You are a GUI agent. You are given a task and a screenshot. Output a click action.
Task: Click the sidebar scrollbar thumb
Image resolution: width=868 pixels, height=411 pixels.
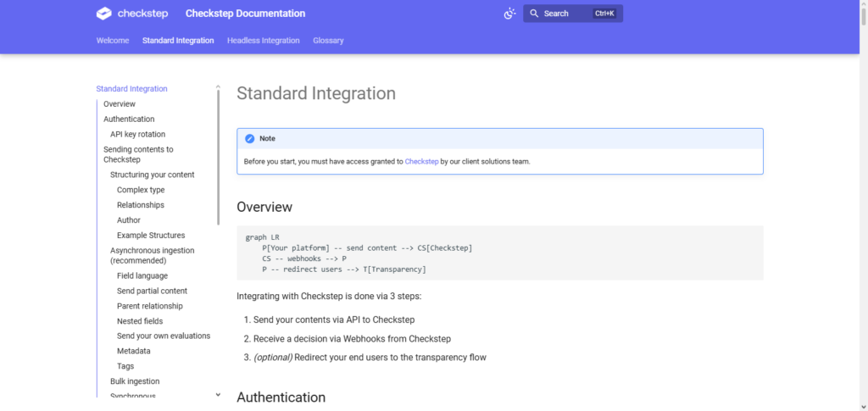point(218,158)
